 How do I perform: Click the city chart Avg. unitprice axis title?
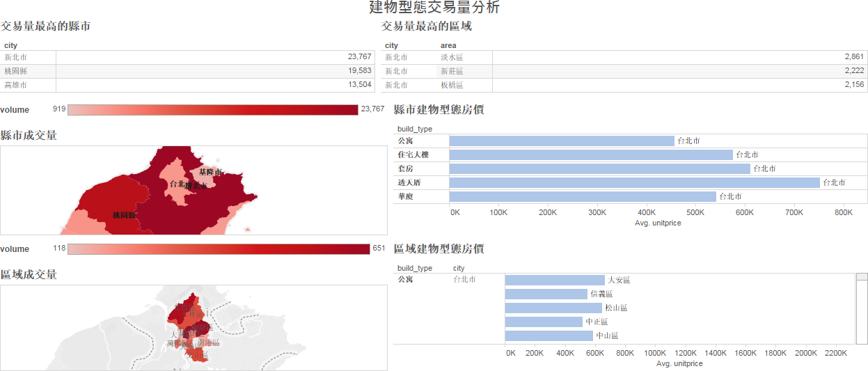tap(658, 223)
